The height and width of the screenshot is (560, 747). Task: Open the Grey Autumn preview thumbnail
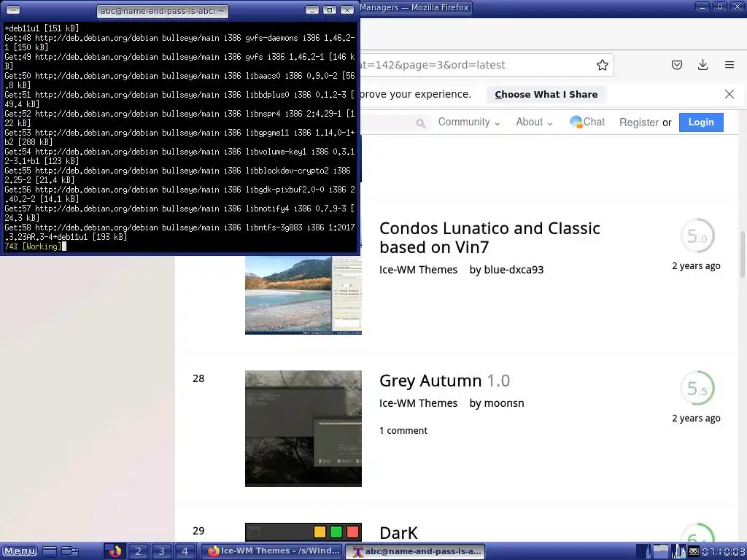click(x=303, y=429)
